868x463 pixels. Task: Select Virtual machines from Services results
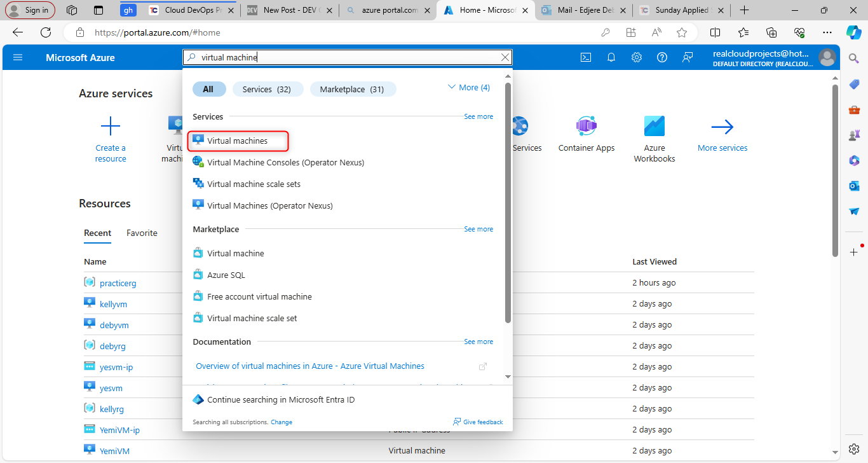coord(237,141)
